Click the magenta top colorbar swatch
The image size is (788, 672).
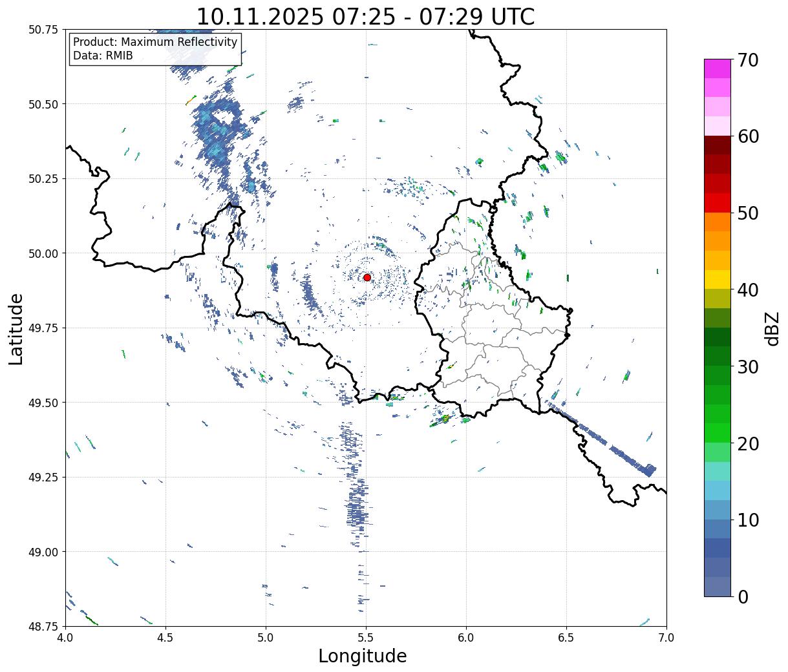click(x=718, y=68)
